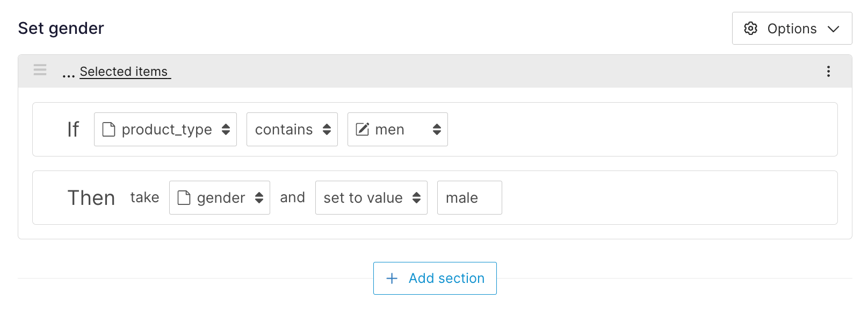Click the Options button label

(x=792, y=29)
